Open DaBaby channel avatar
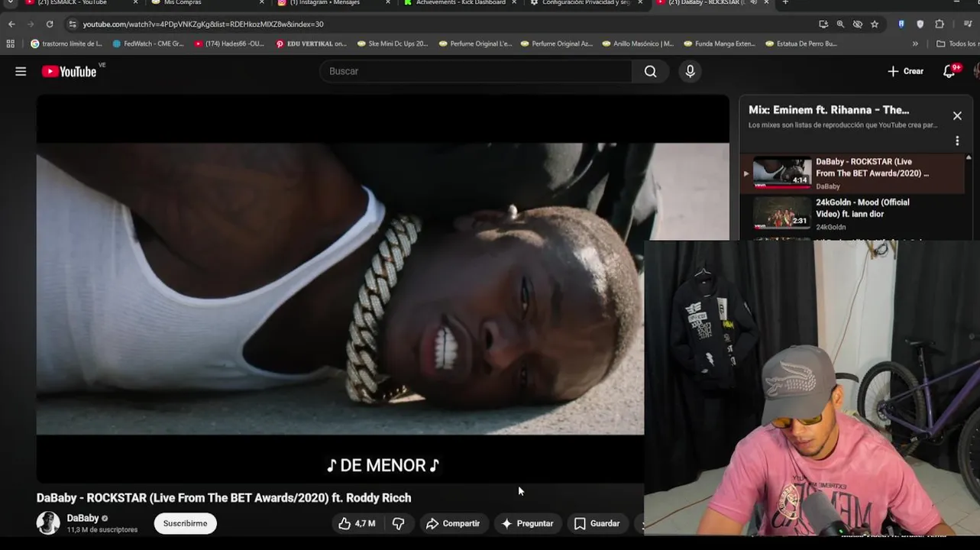 click(48, 523)
